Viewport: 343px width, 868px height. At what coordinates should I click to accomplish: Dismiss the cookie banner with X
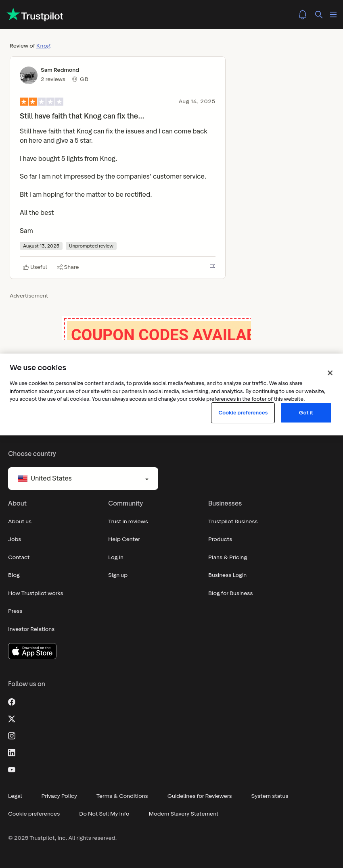(330, 373)
